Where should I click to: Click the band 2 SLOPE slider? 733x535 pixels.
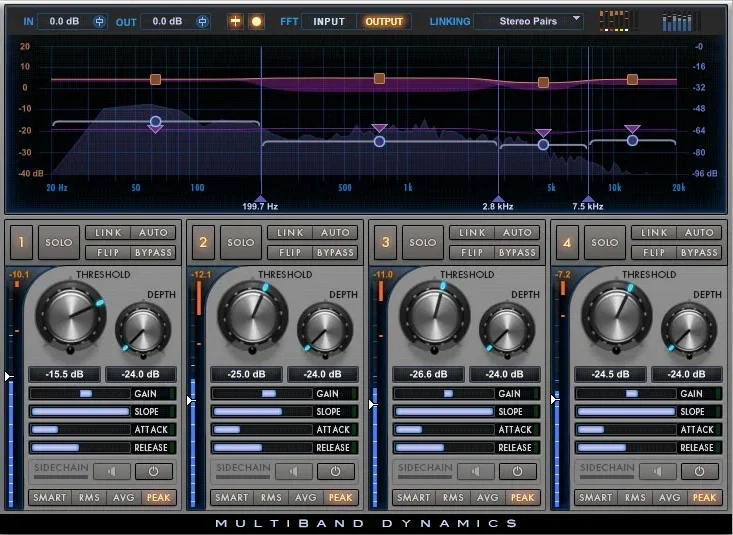[262, 412]
